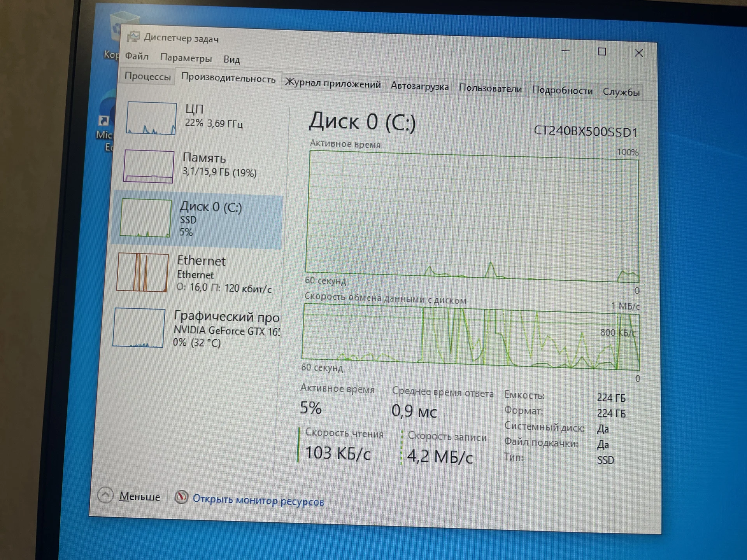Click the 103 КБ/с read speed value
This screenshot has width=747, height=560.
click(337, 453)
